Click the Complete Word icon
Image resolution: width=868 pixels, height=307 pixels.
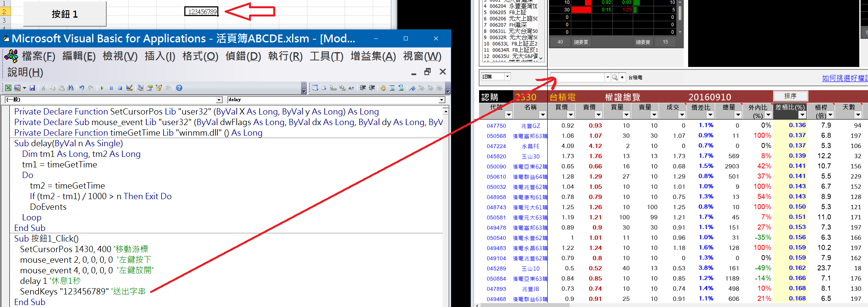click(x=351, y=88)
